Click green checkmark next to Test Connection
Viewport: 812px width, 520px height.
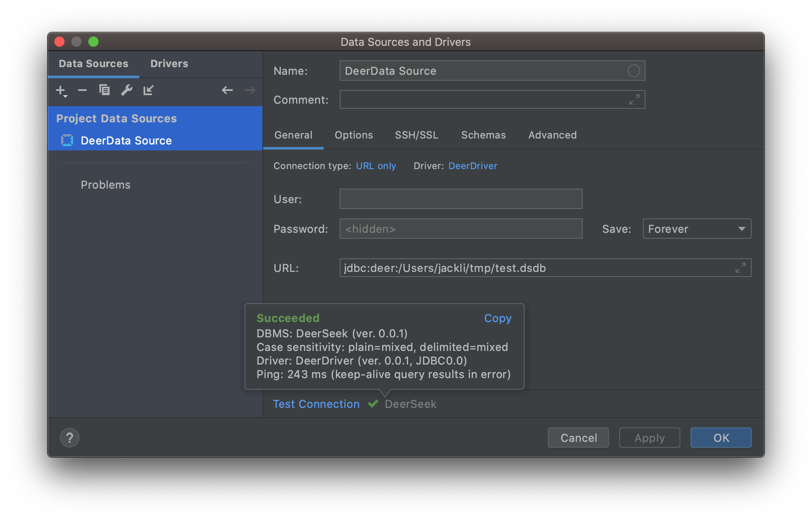pyautogui.click(x=373, y=404)
